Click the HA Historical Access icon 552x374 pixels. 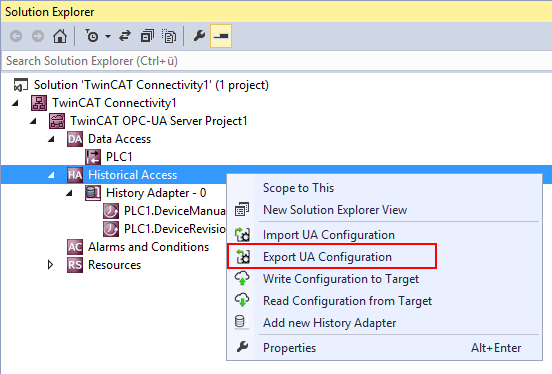click(75, 175)
